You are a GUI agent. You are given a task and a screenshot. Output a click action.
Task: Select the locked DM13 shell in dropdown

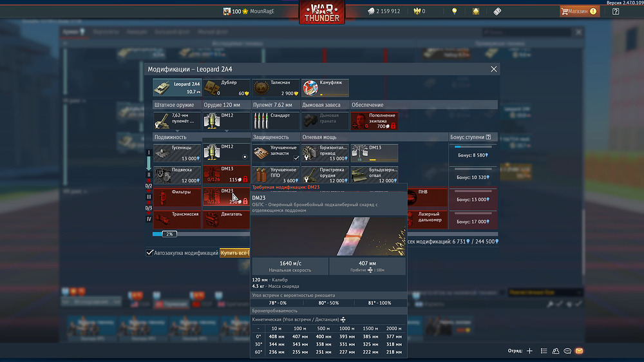pyautogui.click(x=226, y=175)
